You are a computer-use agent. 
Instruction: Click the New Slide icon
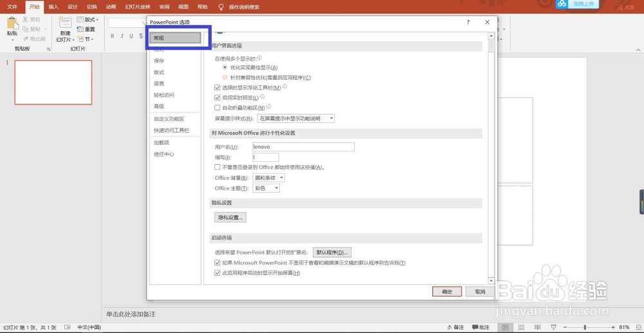point(65,23)
